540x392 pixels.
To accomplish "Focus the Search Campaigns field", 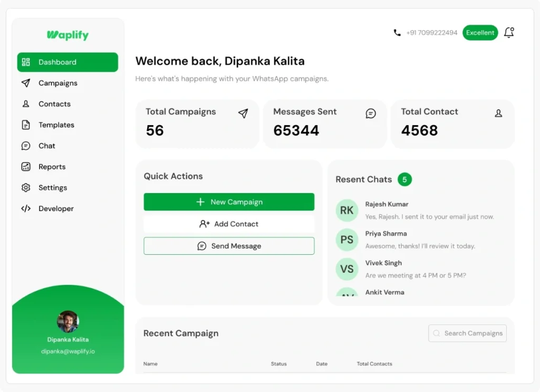I will click(x=467, y=333).
